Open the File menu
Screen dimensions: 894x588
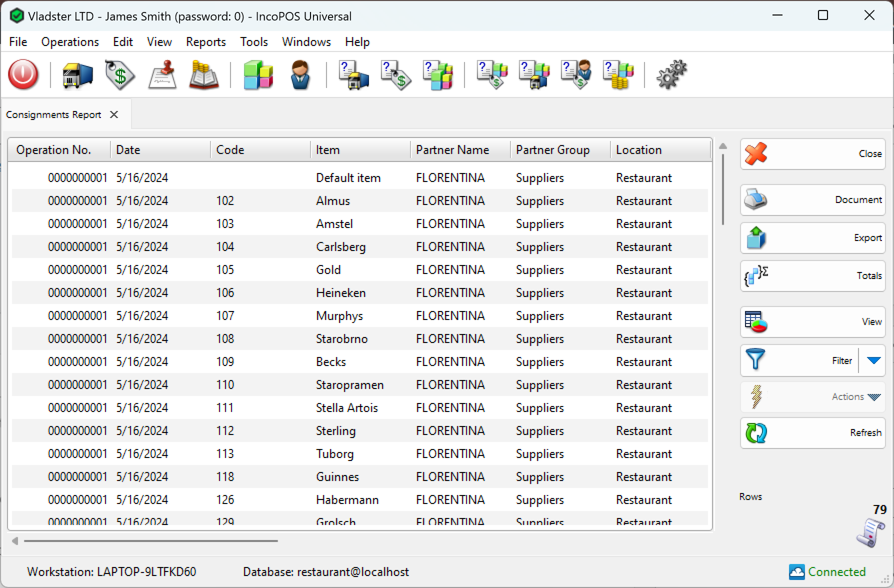[18, 42]
